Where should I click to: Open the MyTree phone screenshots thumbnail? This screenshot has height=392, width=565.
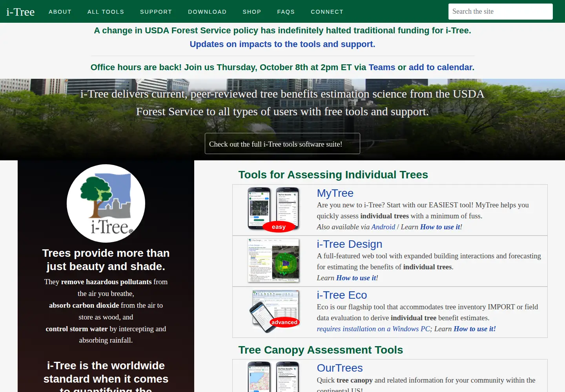(x=273, y=209)
